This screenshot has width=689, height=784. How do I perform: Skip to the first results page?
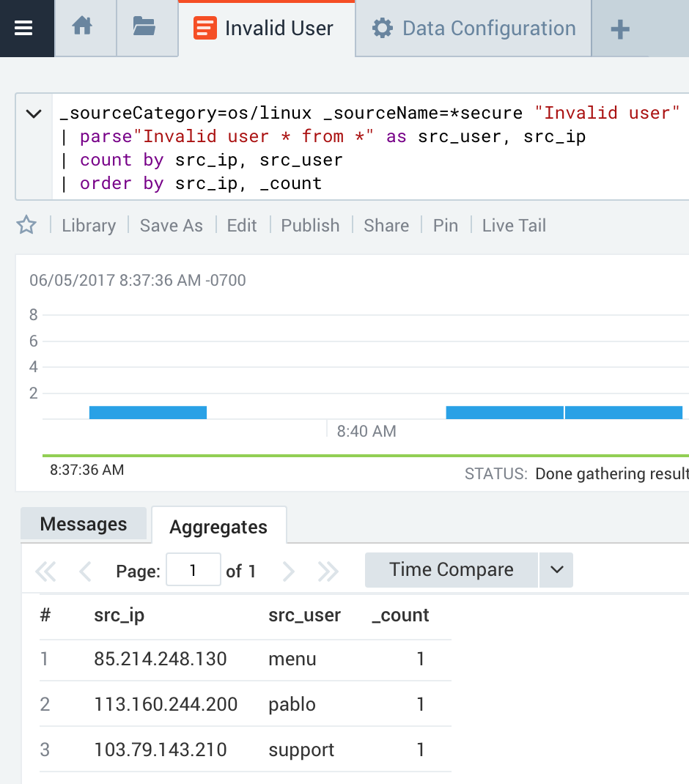coord(45,570)
